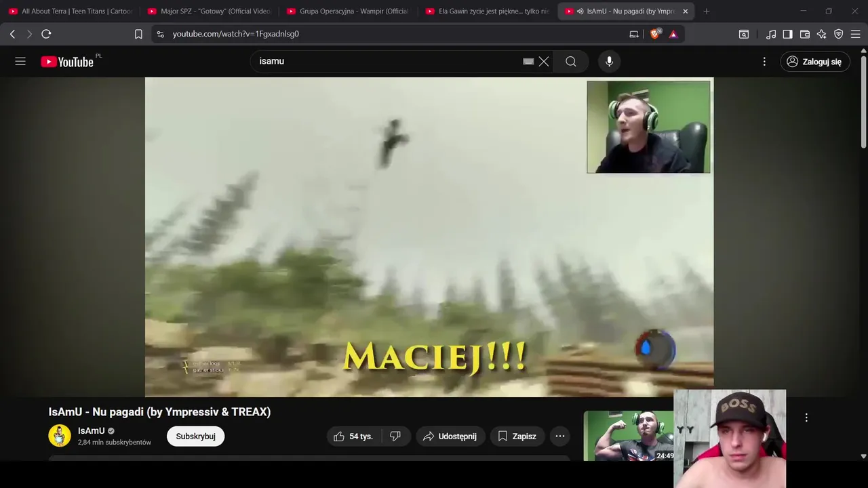Pause the video by clicking the player
The width and height of the screenshot is (868, 488).
[x=429, y=237]
